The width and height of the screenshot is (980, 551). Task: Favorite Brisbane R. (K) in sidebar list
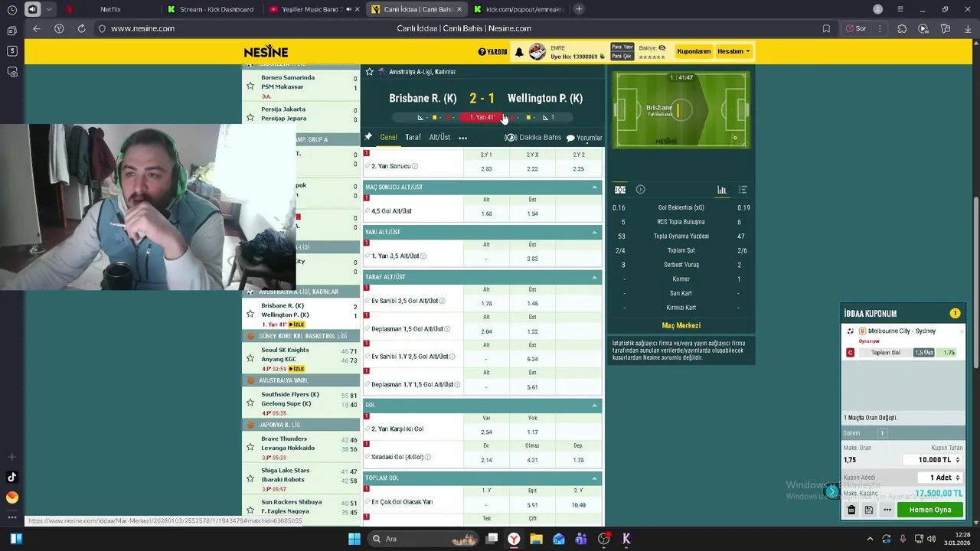pyautogui.click(x=250, y=314)
